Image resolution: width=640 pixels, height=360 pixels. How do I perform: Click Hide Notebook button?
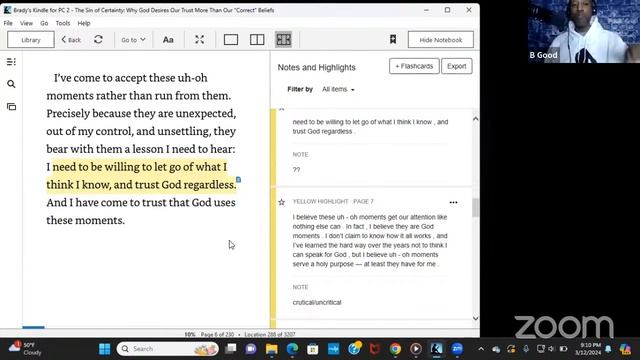click(x=441, y=40)
